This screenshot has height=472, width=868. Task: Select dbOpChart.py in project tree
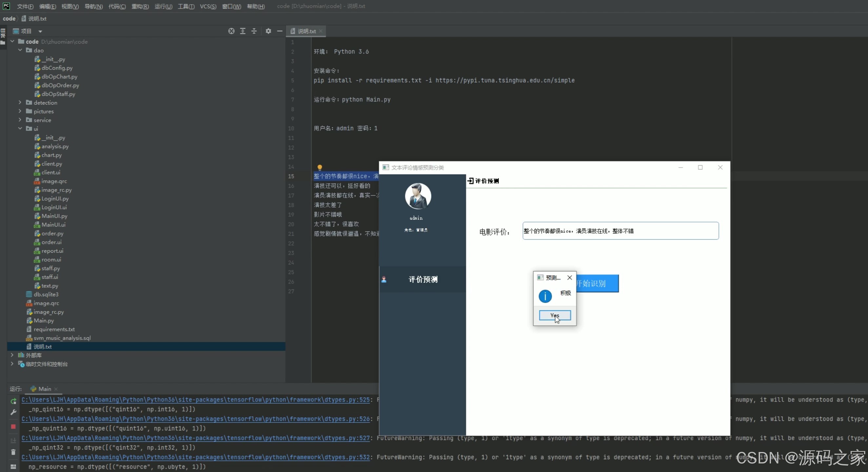click(59, 76)
